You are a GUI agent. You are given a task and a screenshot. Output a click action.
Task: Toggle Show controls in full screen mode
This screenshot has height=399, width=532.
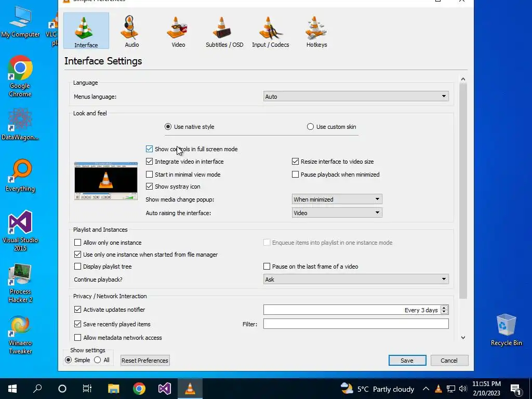click(149, 149)
